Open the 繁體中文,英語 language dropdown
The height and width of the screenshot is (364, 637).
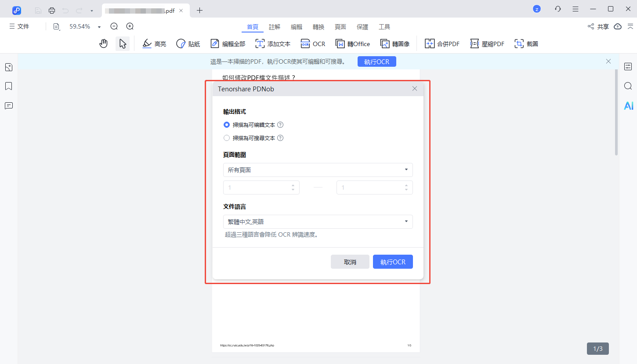(x=318, y=222)
